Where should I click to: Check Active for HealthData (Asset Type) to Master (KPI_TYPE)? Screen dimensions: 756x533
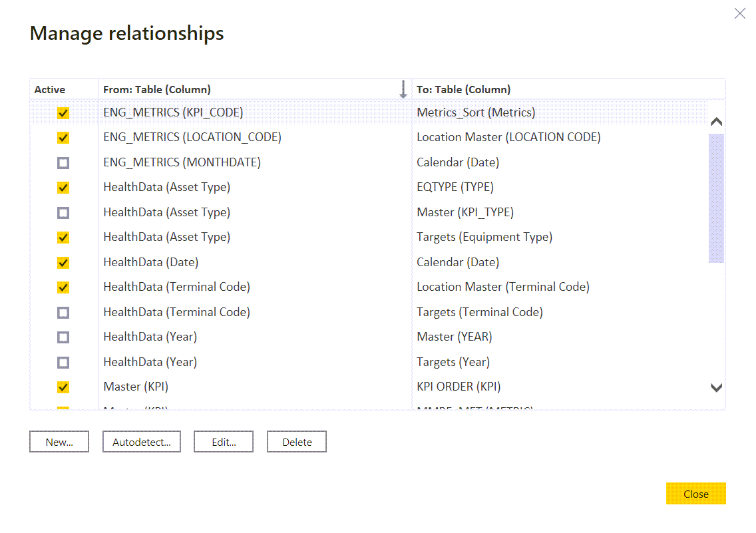[x=63, y=212]
